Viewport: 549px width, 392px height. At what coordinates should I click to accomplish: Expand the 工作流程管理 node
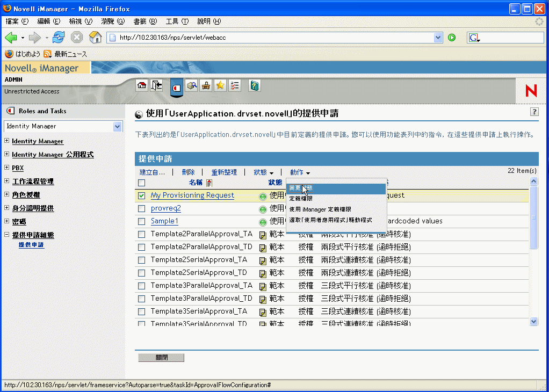[x=6, y=180]
